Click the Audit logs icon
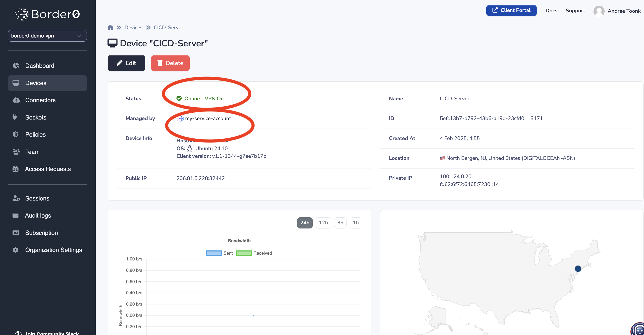Viewport: 644px width, 335px height. (x=15, y=215)
